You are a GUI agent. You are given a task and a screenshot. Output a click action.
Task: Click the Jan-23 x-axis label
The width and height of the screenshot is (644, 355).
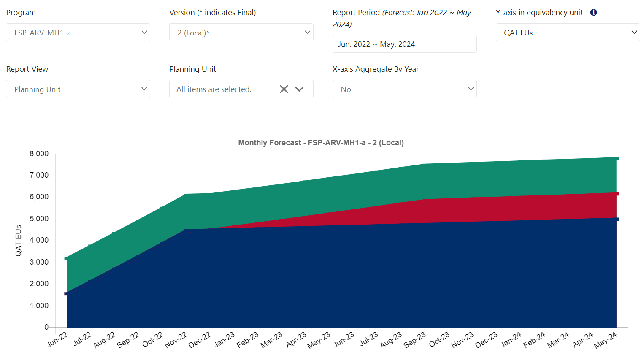coord(224,340)
